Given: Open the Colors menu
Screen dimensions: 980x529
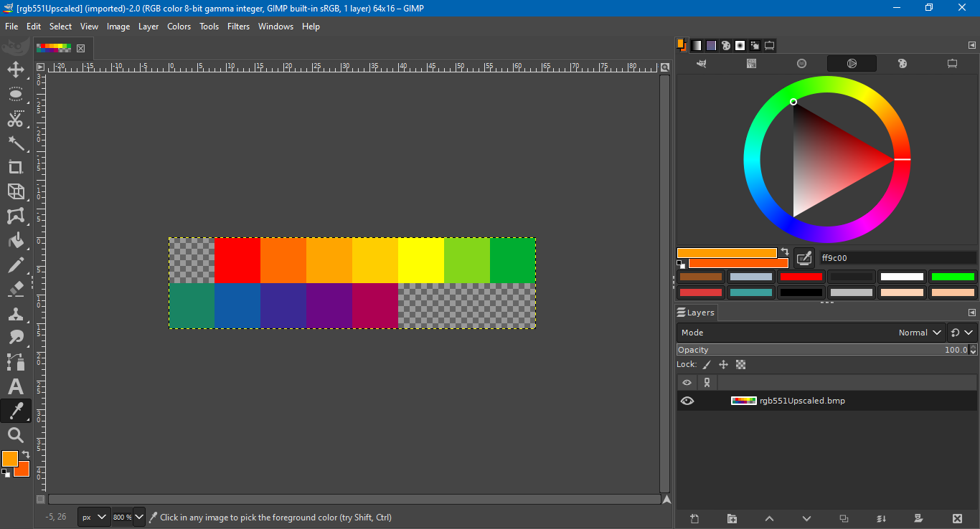Looking at the screenshot, I should [x=179, y=27].
